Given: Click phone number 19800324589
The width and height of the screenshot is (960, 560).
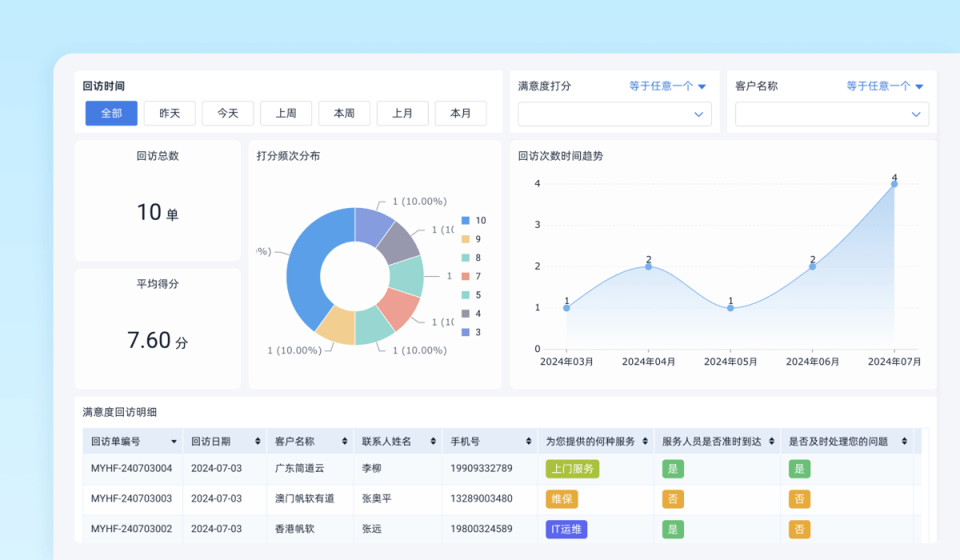Looking at the screenshot, I should click(x=481, y=529).
